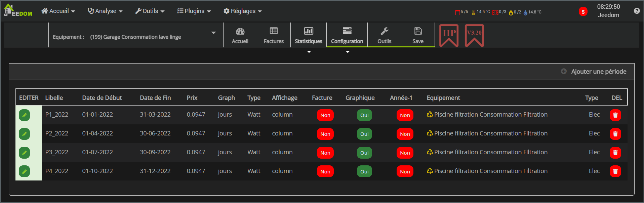
Task: Delete the P4_2022 period row
Action: pyautogui.click(x=615, y=171)
